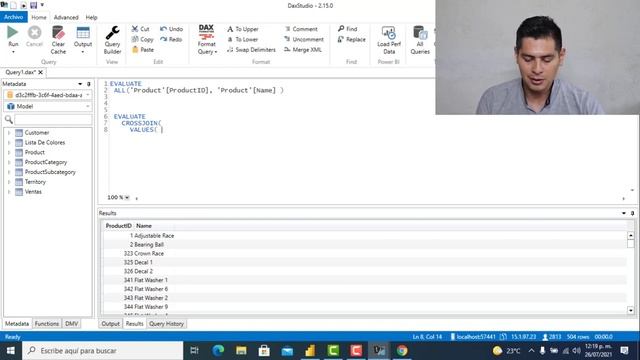The width and height of the screenshot is (640, 360).
Task: Open Power BI Desktop from taskbar
Action: pyautogui.click(x=310, y=351)
